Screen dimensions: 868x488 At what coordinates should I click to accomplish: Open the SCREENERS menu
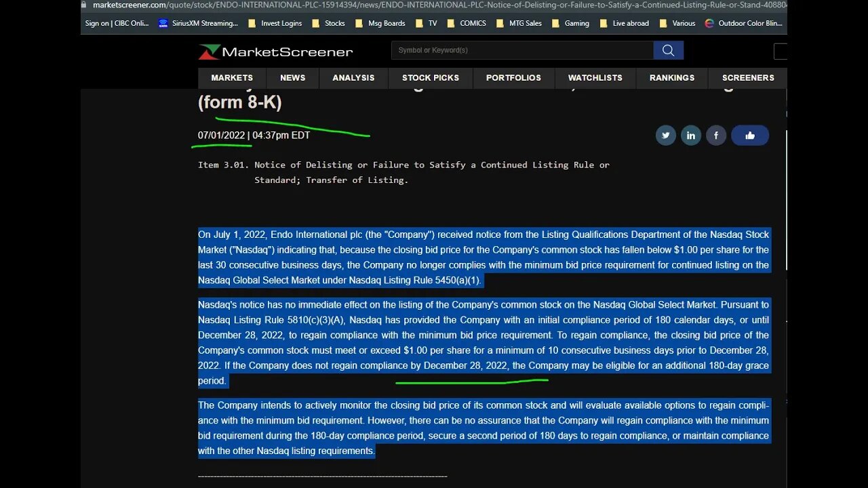[x=748, y=78]
